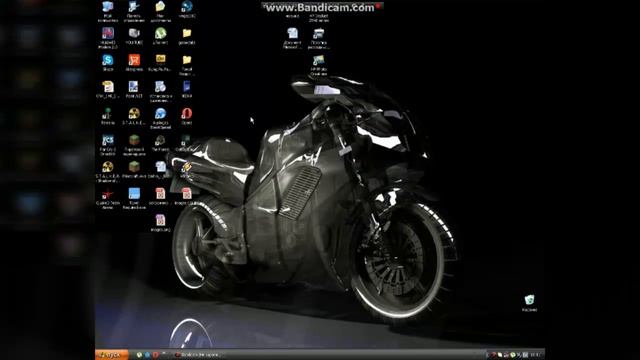This screenshot has width=640, height=360.
Task: Open the HP Photo Creations shortcut
Action: click(318, 65)
